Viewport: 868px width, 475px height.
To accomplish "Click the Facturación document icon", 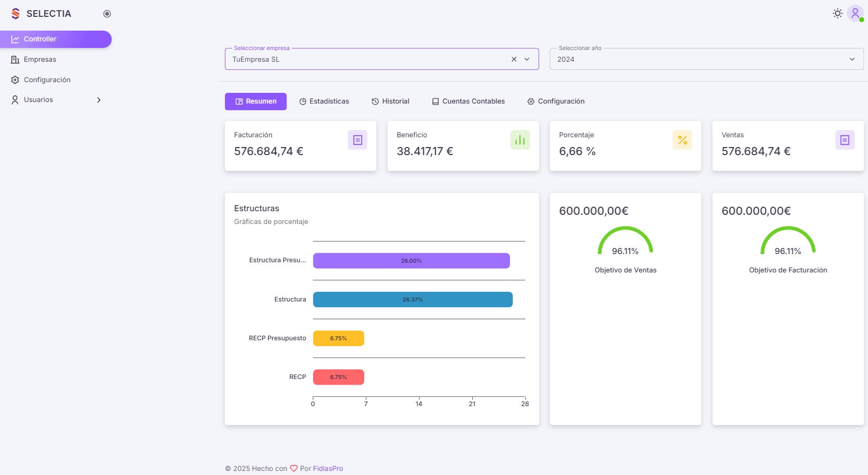I will tap(358, 140).
